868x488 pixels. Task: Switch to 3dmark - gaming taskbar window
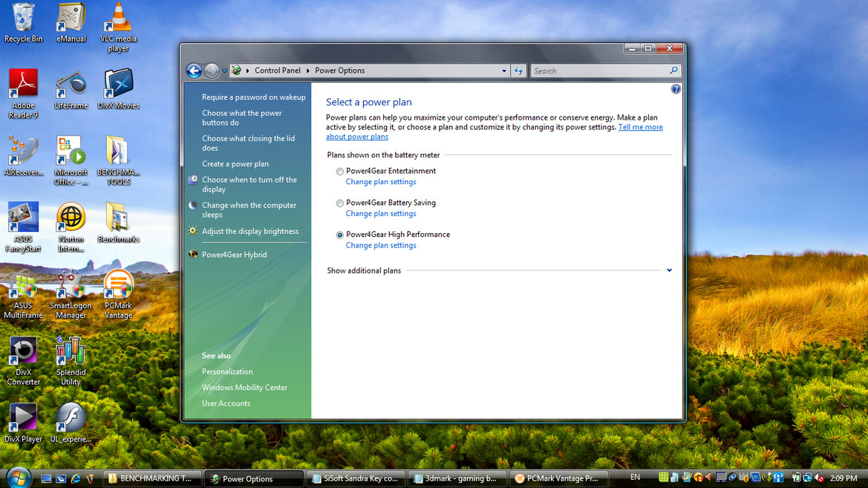[x=457, y=478]
